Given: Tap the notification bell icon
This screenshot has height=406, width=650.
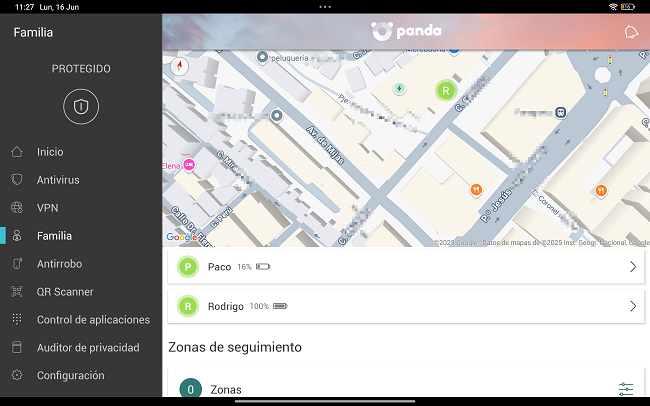Looking at the screenshot, I should pos(630,31).
